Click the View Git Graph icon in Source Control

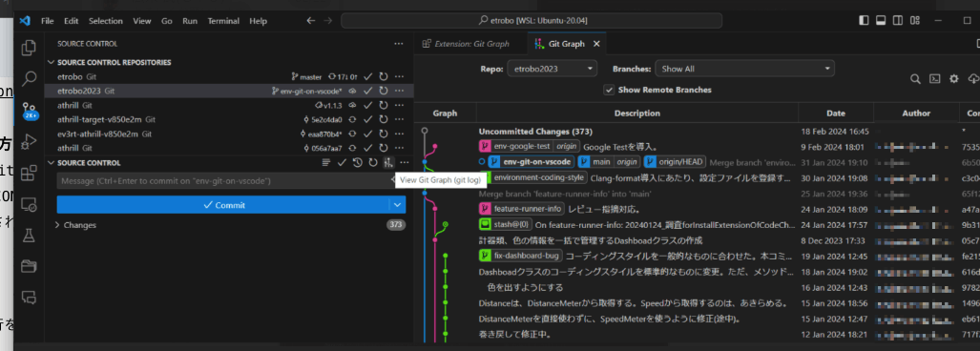388,163
